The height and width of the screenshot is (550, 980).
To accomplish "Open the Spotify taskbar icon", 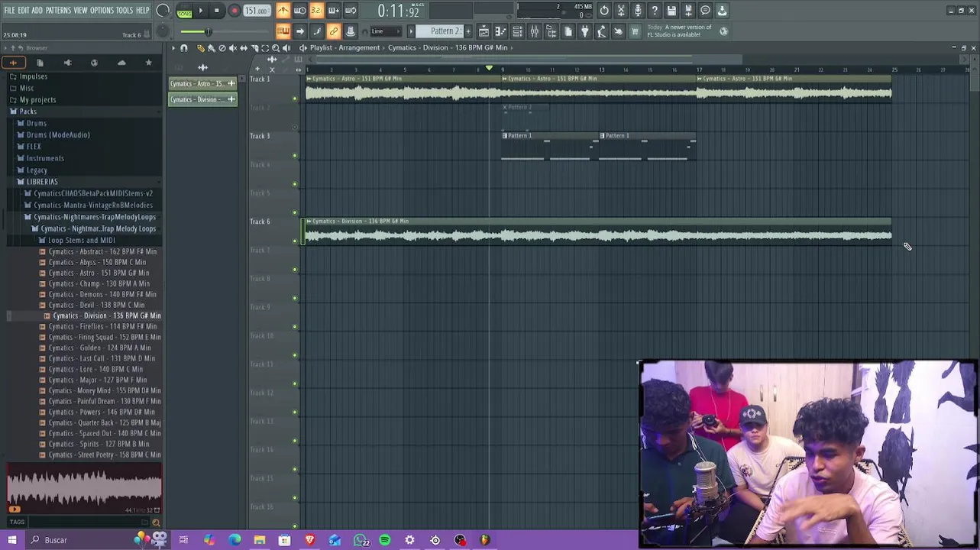I will 385,540.
